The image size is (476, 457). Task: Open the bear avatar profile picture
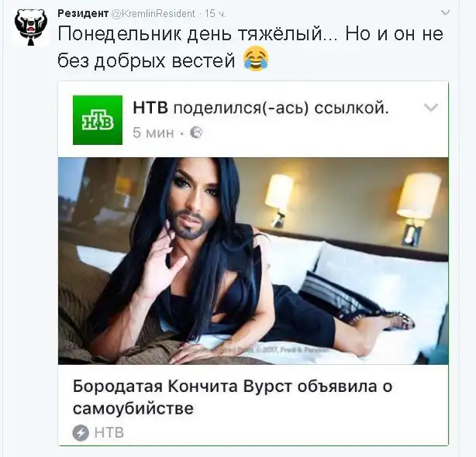pyautogui.click(x=31, y=28)
